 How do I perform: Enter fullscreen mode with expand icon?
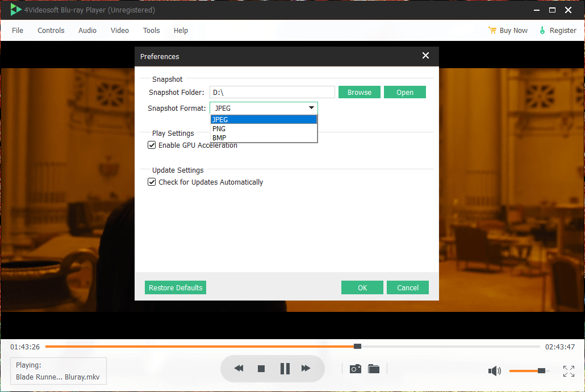(x=569, y=371)
